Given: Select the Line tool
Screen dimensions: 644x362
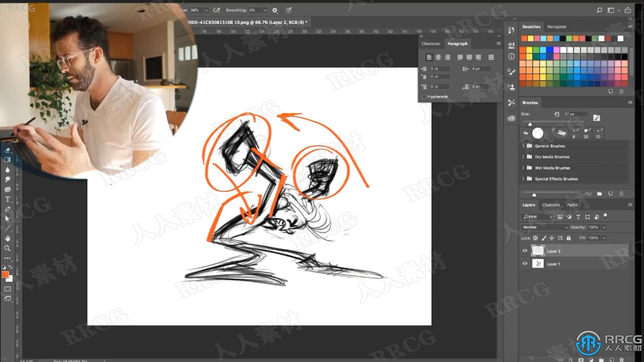Looking at the screenshot, I should (x=7, y=229).
